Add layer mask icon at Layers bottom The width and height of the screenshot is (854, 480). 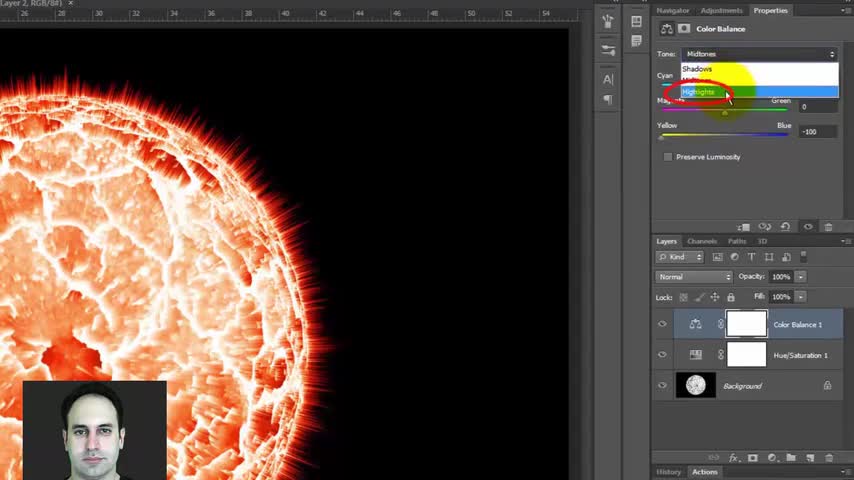752,458
